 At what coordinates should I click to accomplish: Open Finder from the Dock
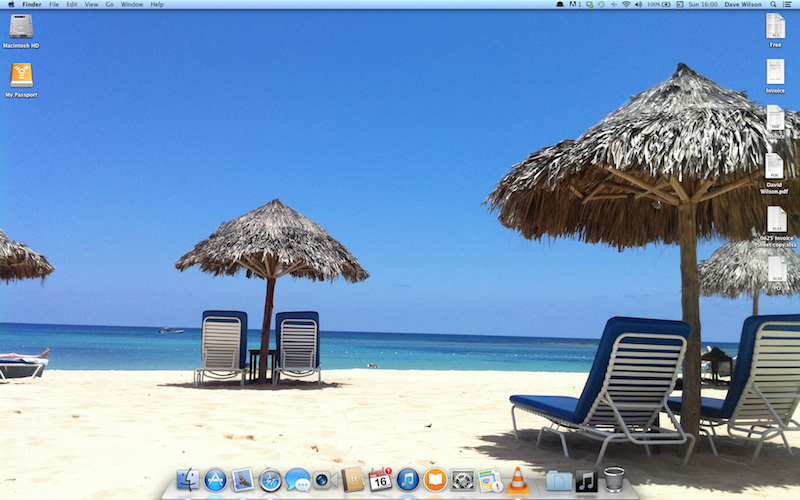[x=188, y=480]
